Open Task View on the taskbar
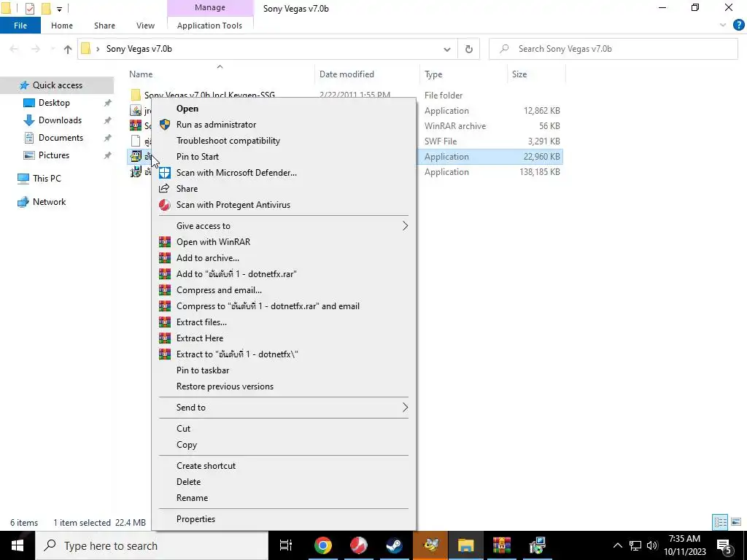This screenshot has width=747, height=560. (x=286, y=545)
